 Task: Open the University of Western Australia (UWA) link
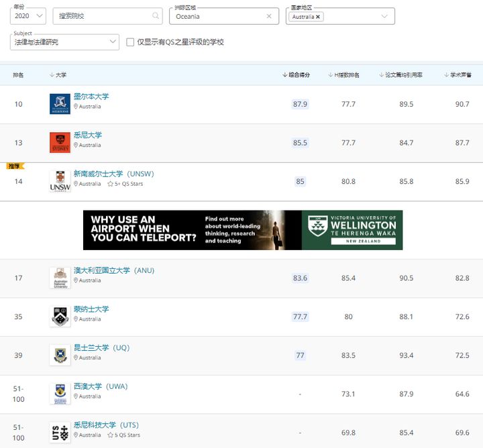[101, 386]
